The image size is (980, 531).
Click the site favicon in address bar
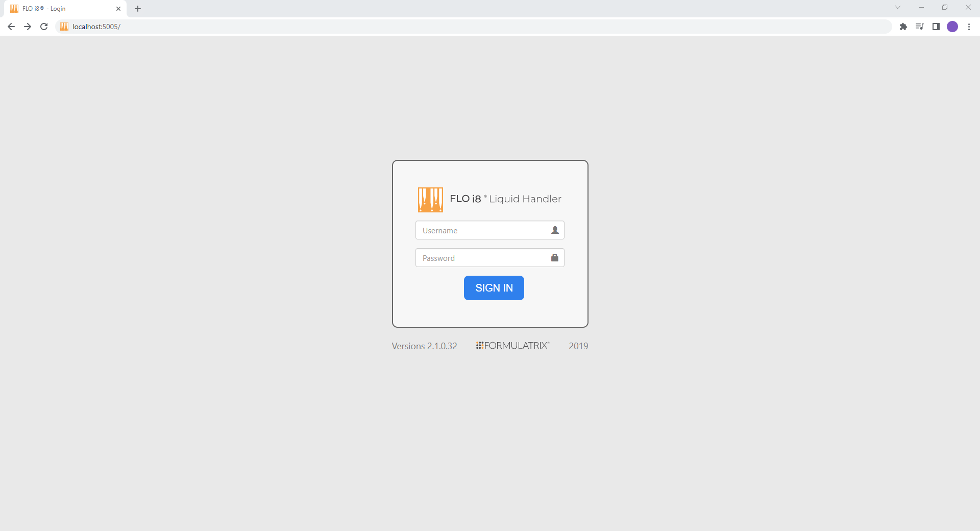[x=64, y=27]
